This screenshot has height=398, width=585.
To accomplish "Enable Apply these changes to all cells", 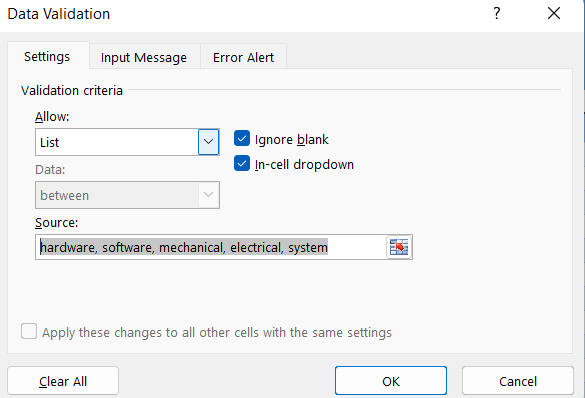I will pyautogui.click(x=29, y=331).
